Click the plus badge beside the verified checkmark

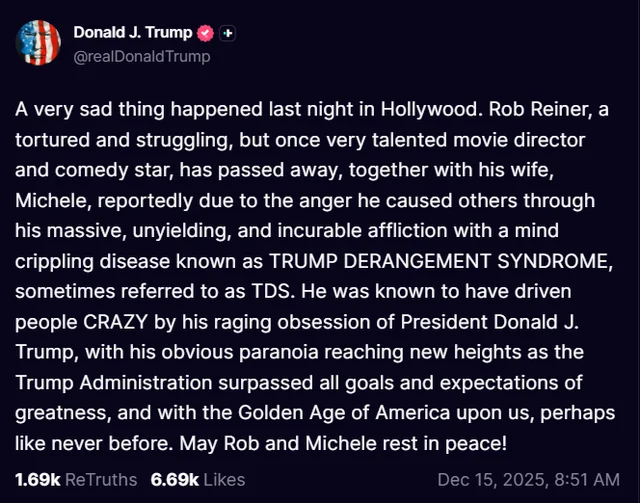[228, 33]
